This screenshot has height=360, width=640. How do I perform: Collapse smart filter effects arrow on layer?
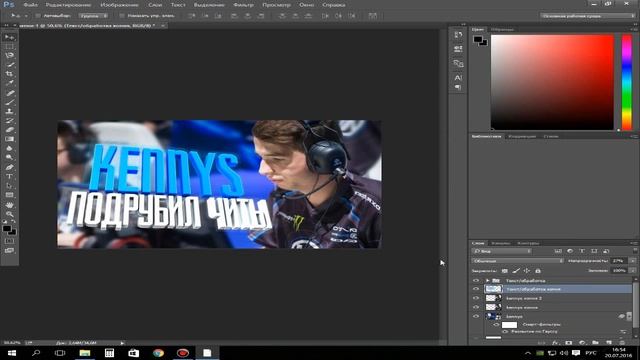pyautogui.click(x=629, y=317)
